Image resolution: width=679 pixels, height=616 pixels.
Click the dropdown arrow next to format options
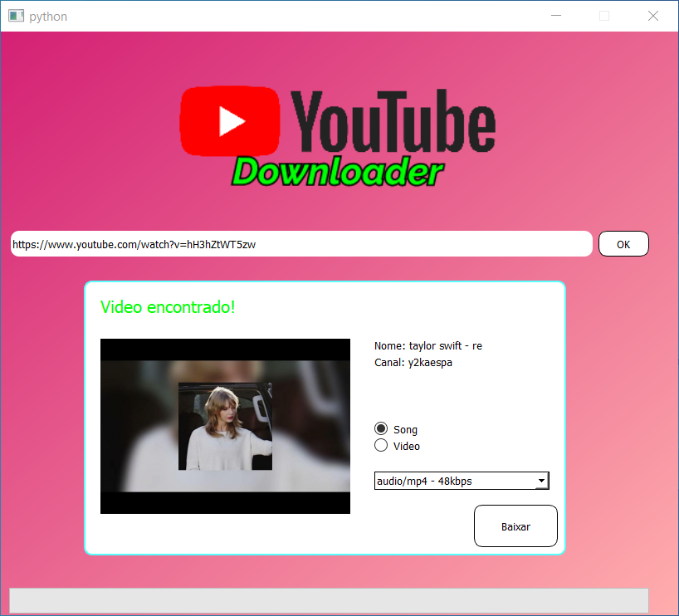pyautogui.click(x=542, y=480)
